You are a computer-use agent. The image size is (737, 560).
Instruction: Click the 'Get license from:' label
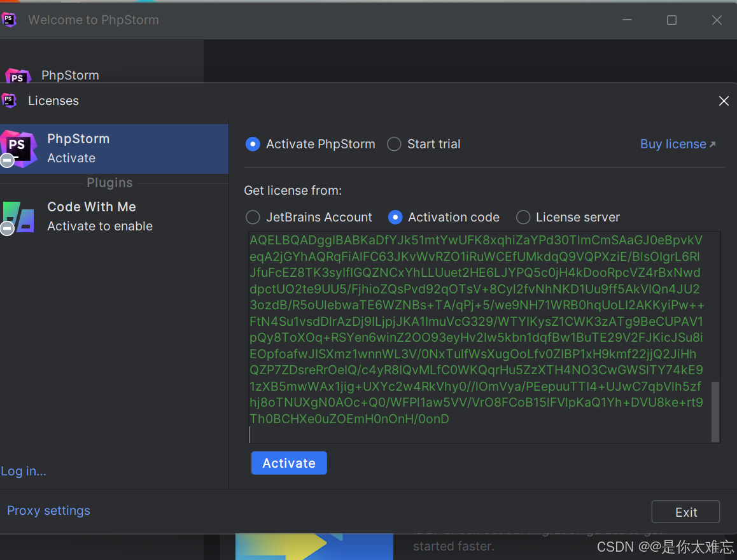pyautogui.click(x=293, y=191)
